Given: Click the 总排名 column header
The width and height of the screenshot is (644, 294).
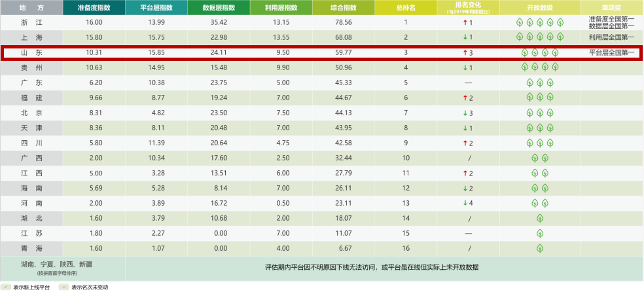Looking at the screenshot, I should tap(406, 8).
